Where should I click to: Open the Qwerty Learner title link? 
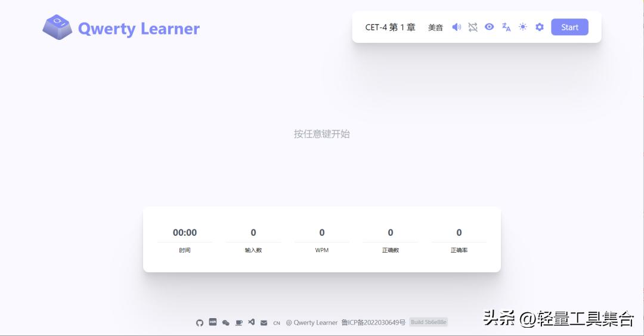(139, 29)
